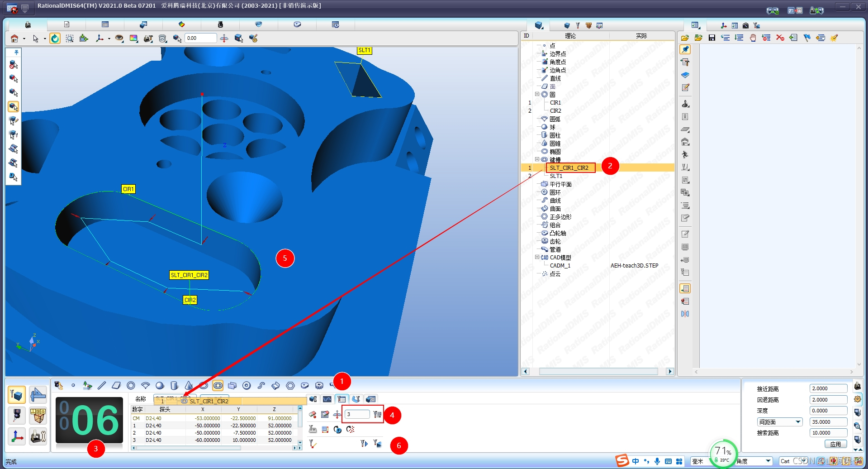Open the 间距面 dropdown

tap(780, 422)
